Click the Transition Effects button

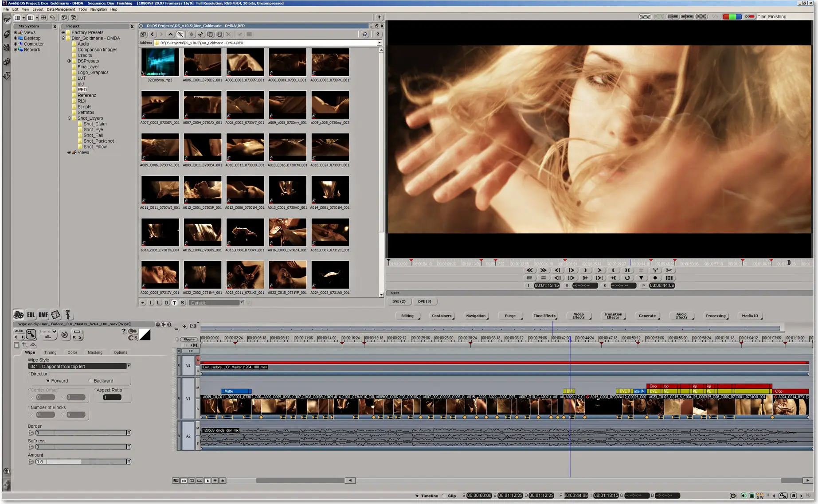click(613, 316)
